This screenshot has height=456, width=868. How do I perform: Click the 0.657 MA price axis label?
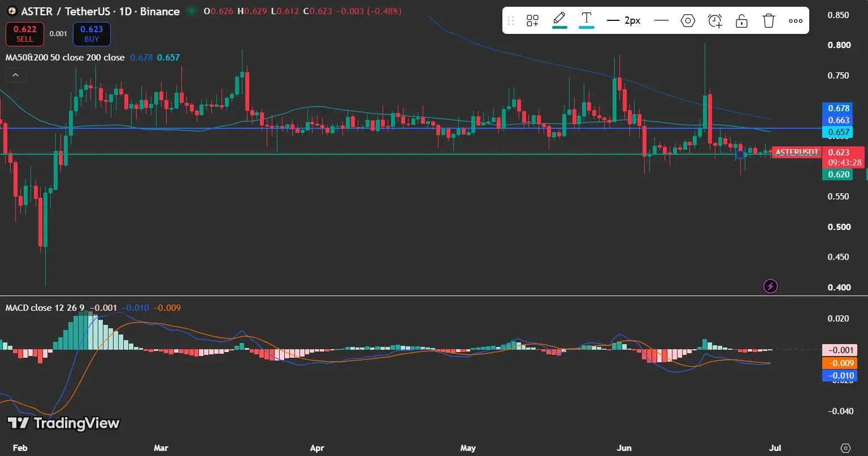point(839,132)
